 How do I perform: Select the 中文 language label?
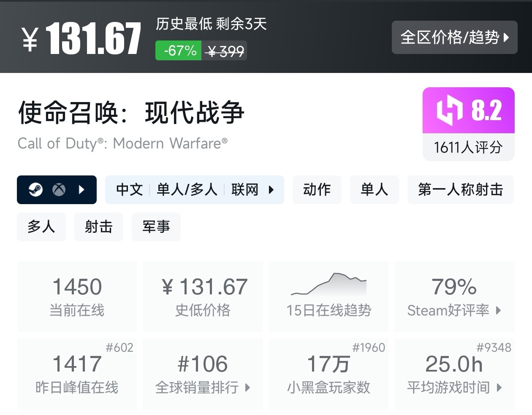click(x=130, y=190)
